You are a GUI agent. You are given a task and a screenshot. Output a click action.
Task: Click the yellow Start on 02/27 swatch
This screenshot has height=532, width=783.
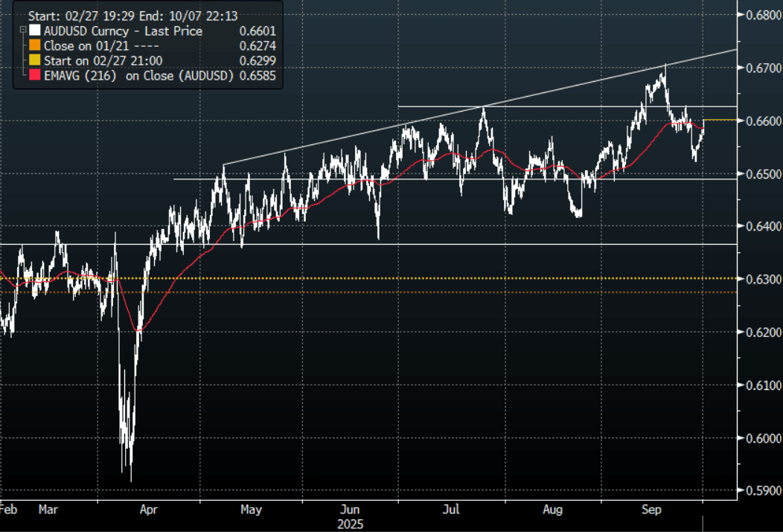coord(34,60)
